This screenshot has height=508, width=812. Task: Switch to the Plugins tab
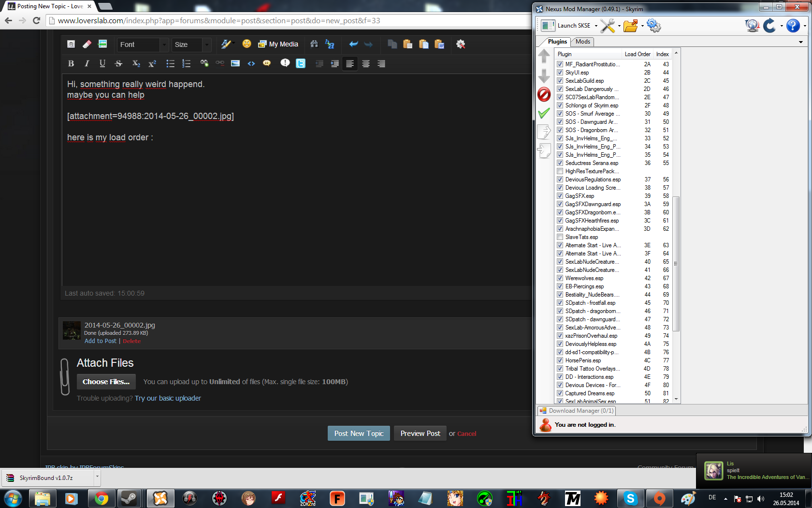click(x=557, y=42)
